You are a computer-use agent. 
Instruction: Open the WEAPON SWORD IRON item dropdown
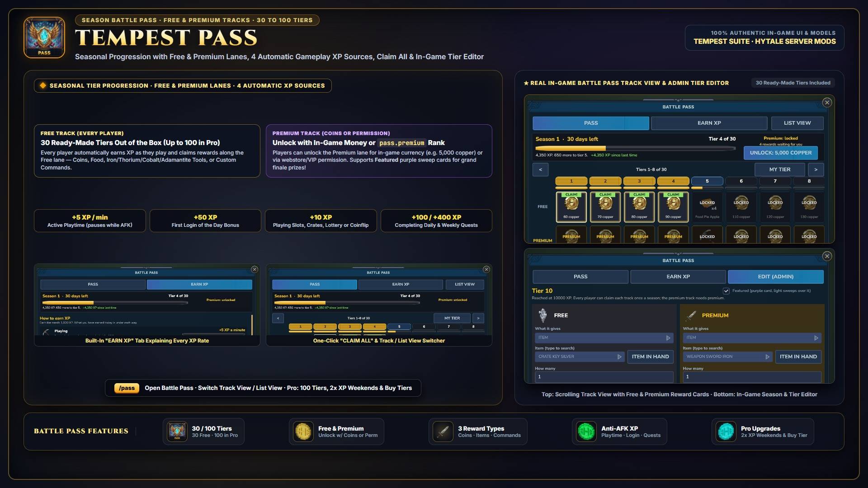pos(727,357)
